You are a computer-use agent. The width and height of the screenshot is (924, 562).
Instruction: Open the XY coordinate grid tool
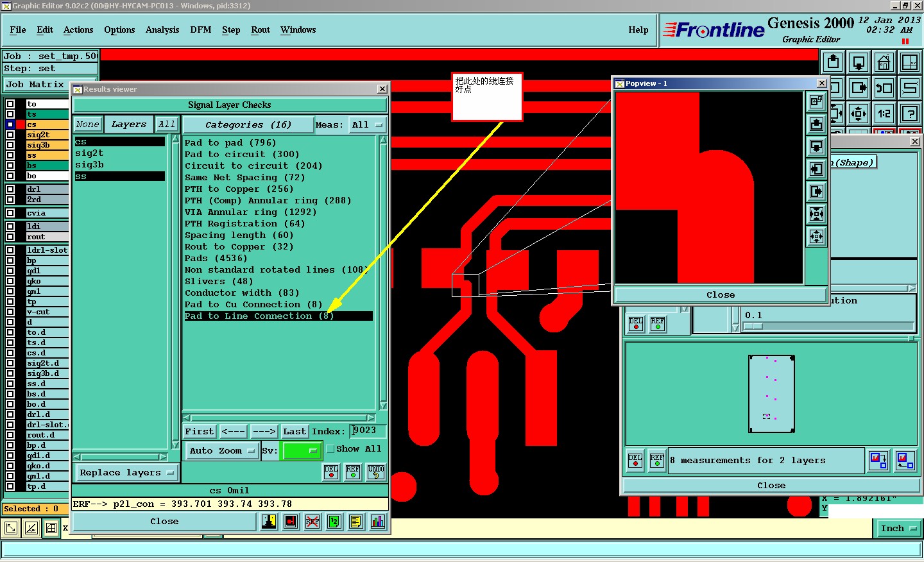tap(910, 62)
